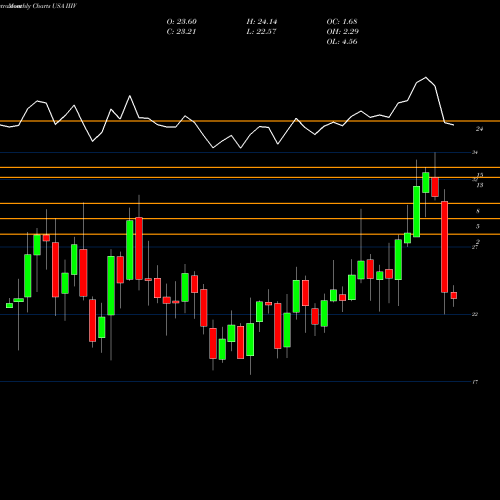Click the 17 price axis label

coord(475,382)
